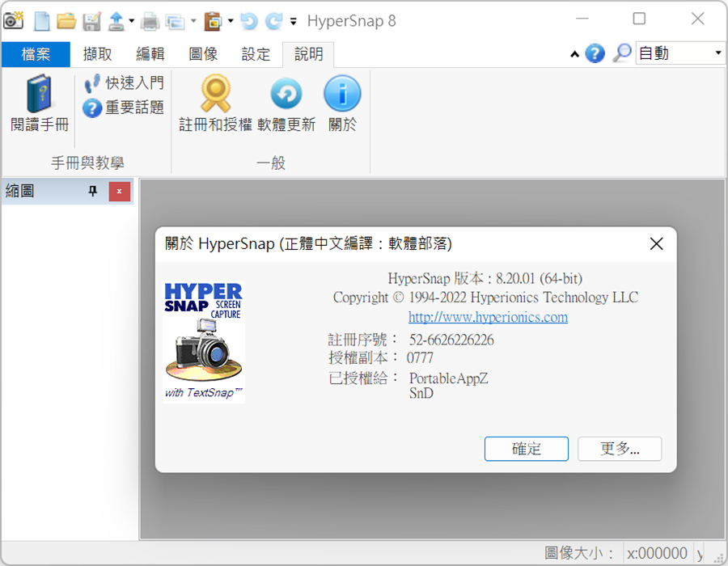
Task: Open search using the magnifier icon
Action: (x=620, y=53)
